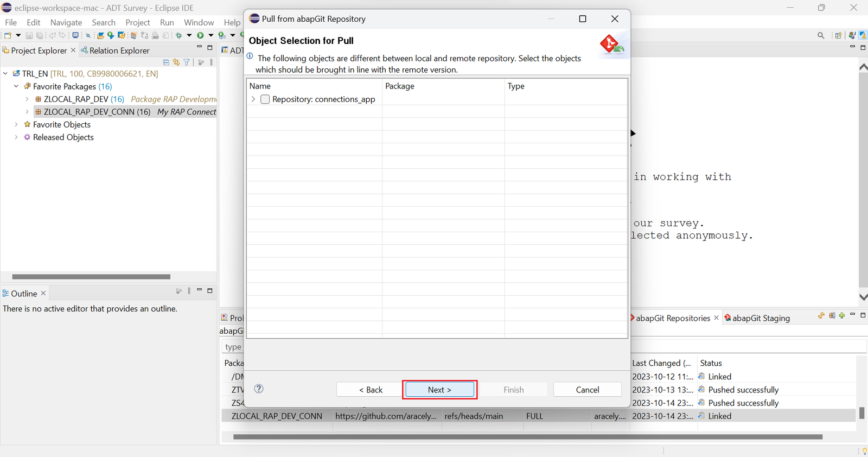
Task: Click the green plus Link repository icon
Action: click(x=842, y=315)
